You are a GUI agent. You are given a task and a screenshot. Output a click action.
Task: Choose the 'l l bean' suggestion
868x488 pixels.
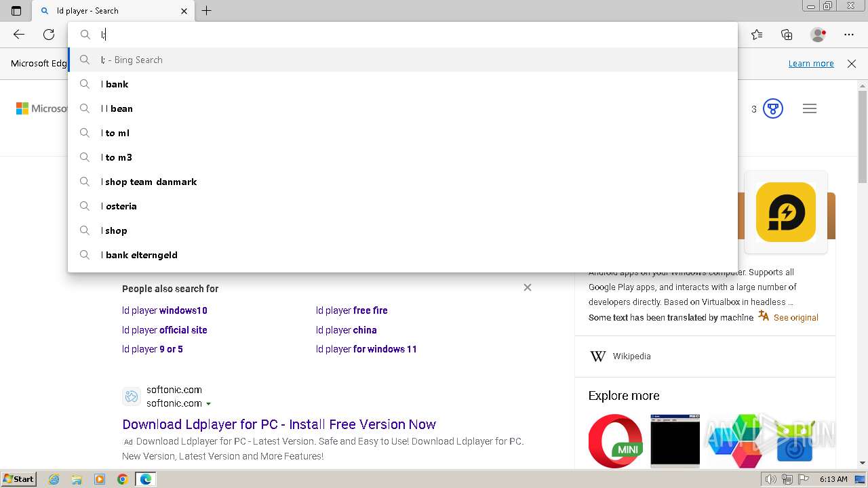403,108
